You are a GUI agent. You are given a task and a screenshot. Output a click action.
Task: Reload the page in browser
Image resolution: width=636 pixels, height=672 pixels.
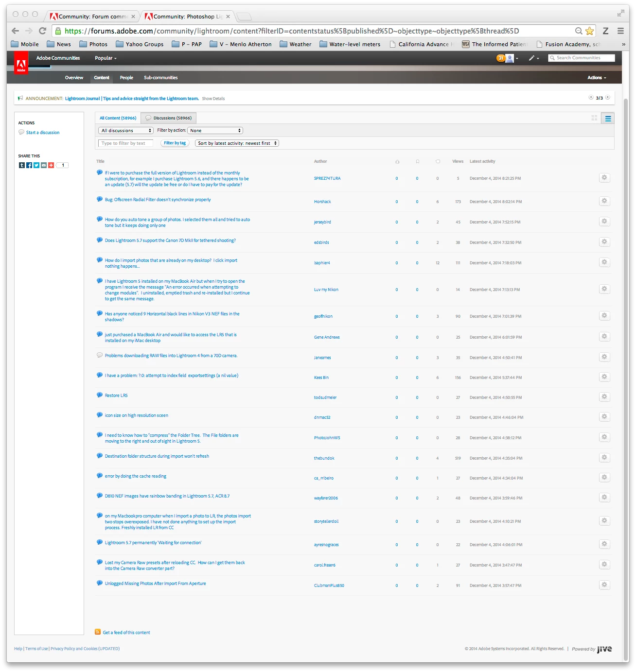pos(42,31)
